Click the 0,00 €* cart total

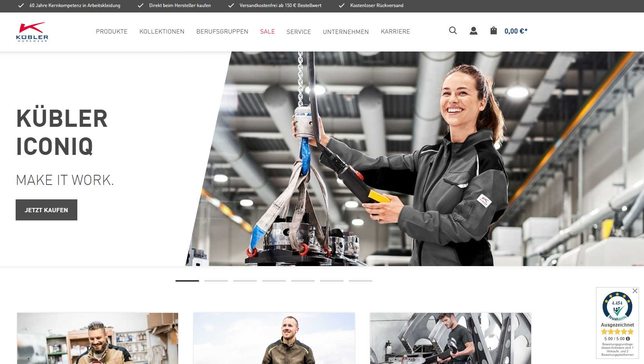coord(516,31)
